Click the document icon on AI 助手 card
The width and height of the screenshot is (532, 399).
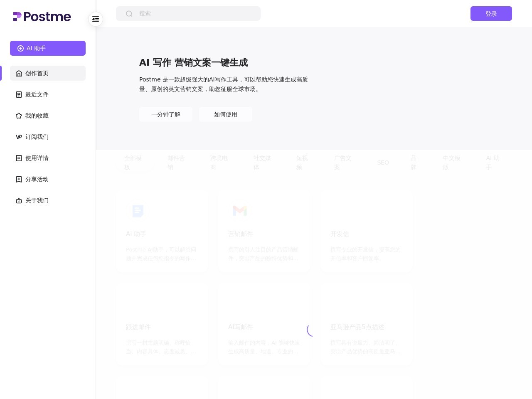pos(138,211)
